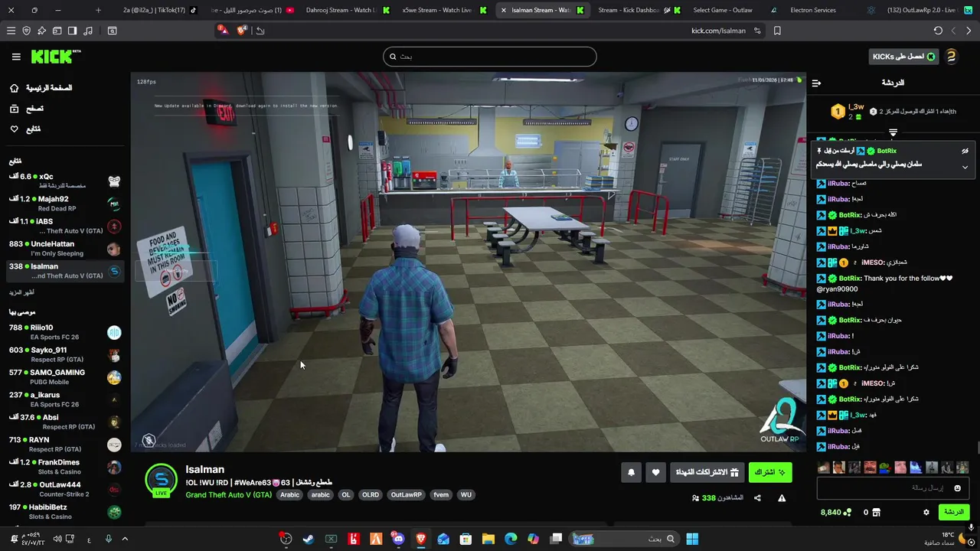Click in the Kick search box
Viewport: 980px width, 551px height.
490,57
